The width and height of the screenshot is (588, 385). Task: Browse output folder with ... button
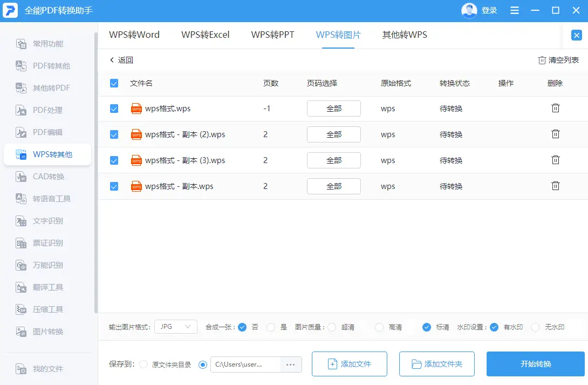click(291, 364)
